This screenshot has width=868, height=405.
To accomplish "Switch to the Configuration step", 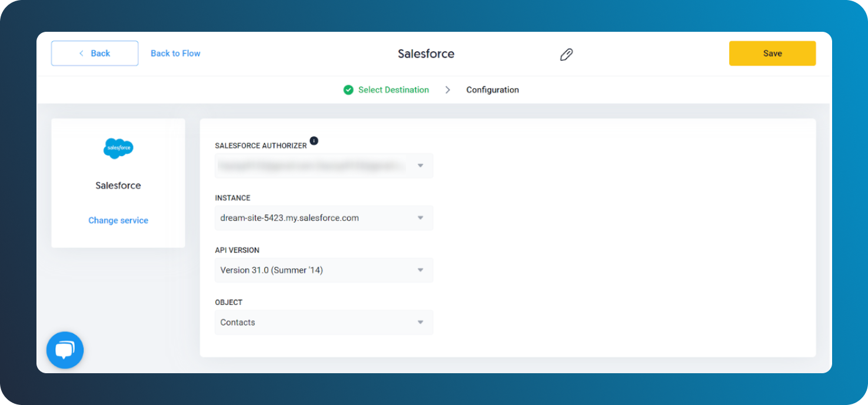I will tap(493, 89).
